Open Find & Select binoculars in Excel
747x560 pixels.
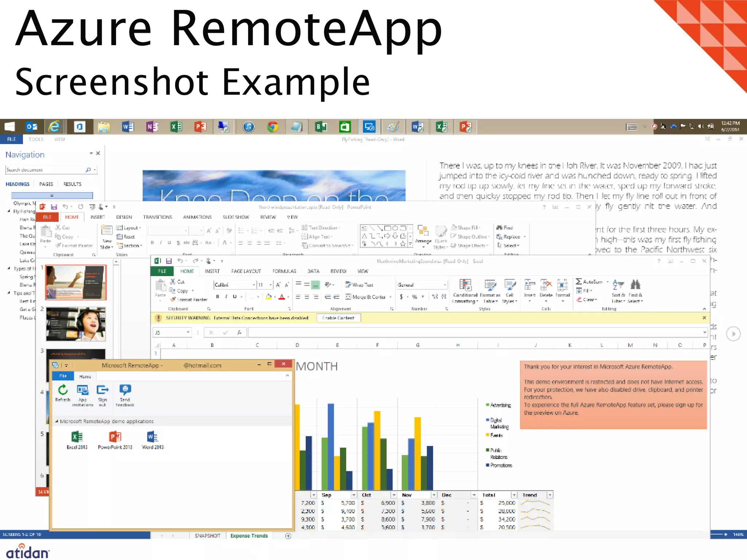click(635, 291)
